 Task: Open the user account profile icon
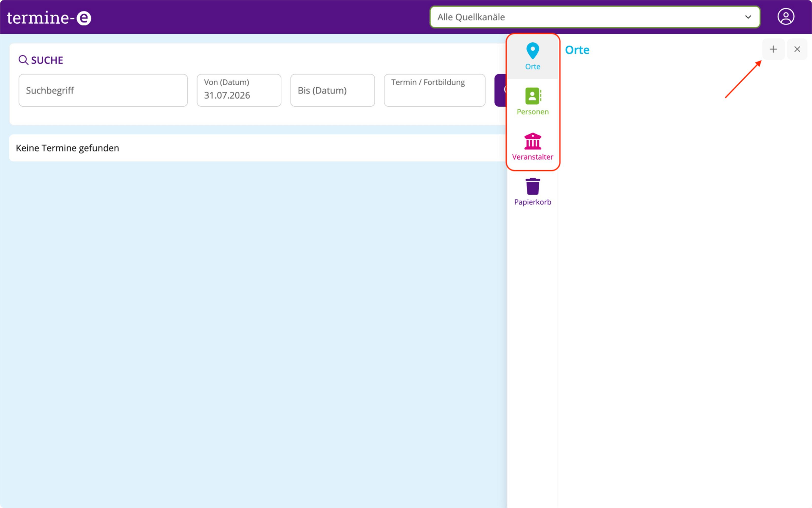pos(786,17)
